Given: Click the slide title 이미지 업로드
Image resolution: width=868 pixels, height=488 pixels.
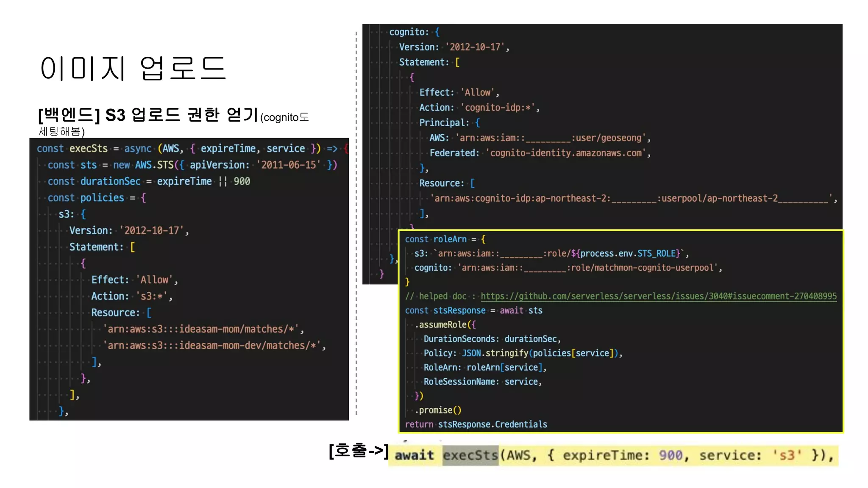Looking at the screenshot, I should 133,68.
